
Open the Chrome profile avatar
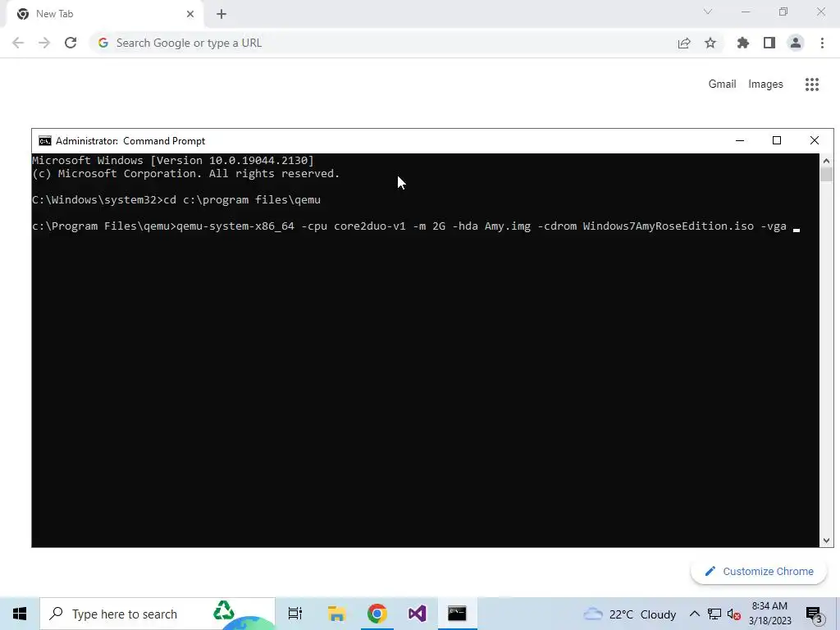[796, 43]
